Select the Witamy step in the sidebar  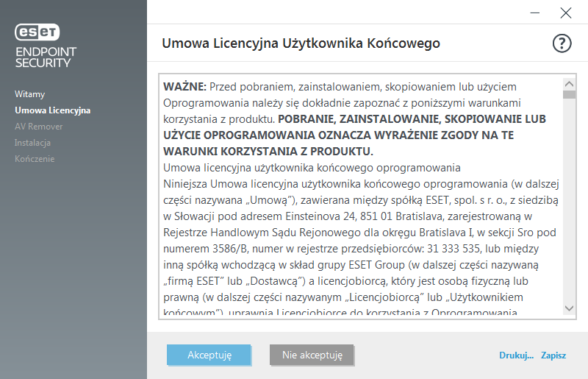[x=29, y=94]
